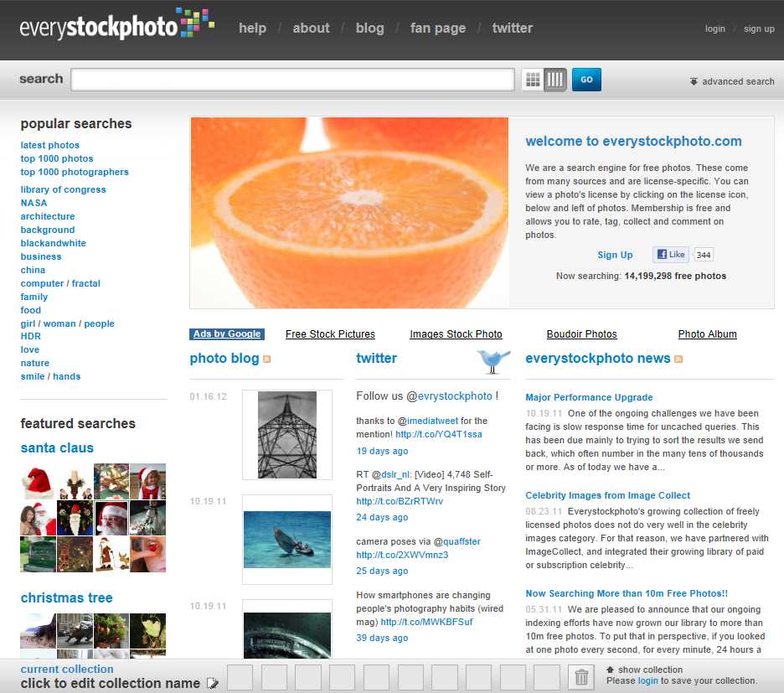Screen dimensions: 784x693
Task: Open Images Stock Photo ad link
Action: pos(456,334)
